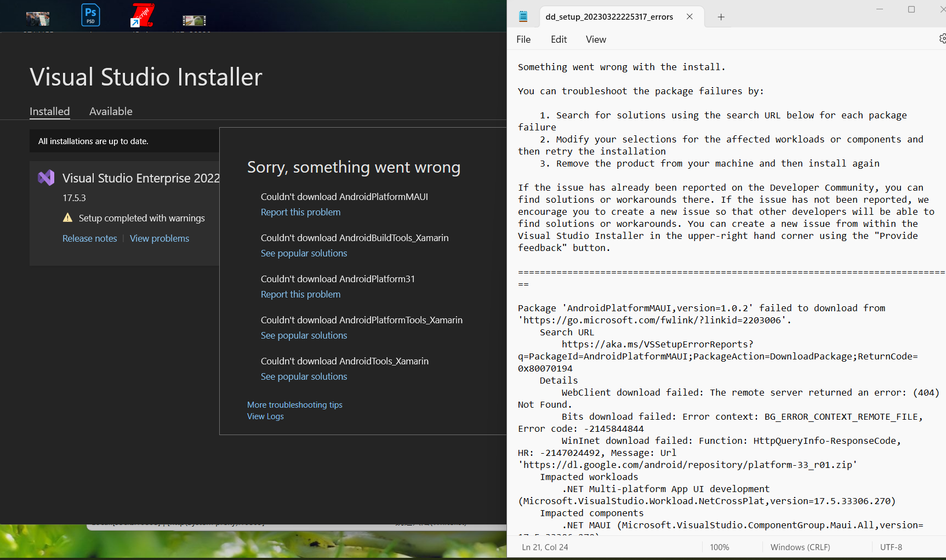Viewport: 946px width, 560px height.
Task: Click the Ln 21, Col 24 cursor position
Action: point(545,547)
